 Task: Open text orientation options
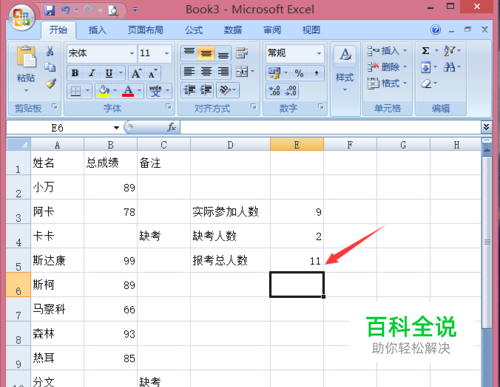click(228, 90)
